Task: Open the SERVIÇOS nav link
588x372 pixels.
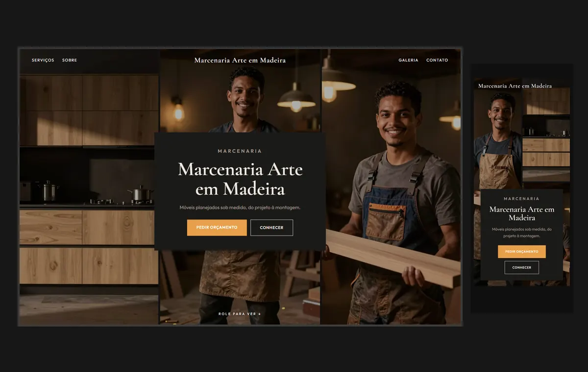Action: click(43, 60)
